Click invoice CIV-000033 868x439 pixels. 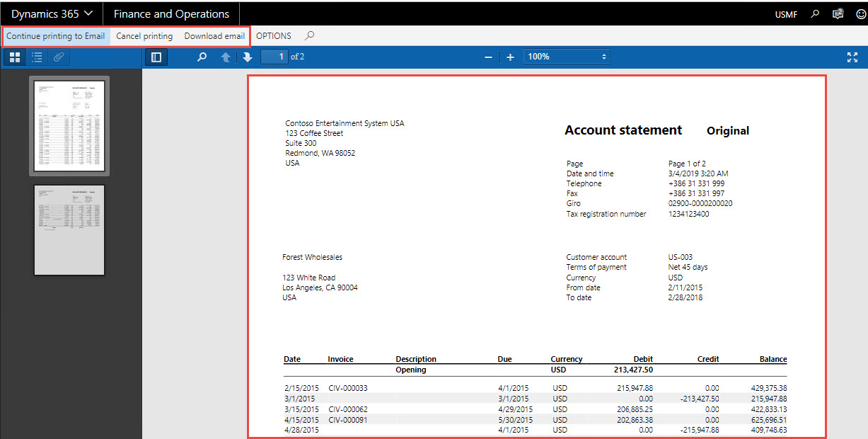(348, 388)
